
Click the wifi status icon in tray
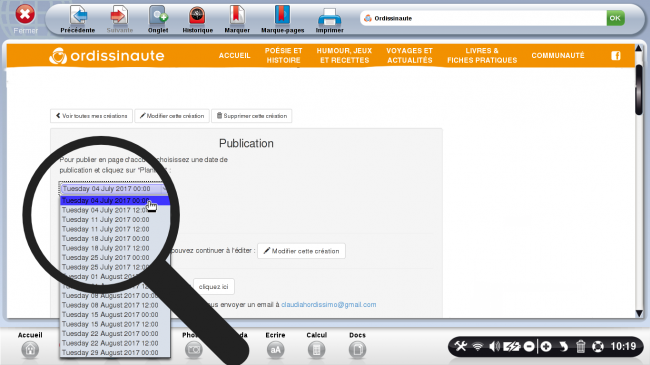point(478,346)
